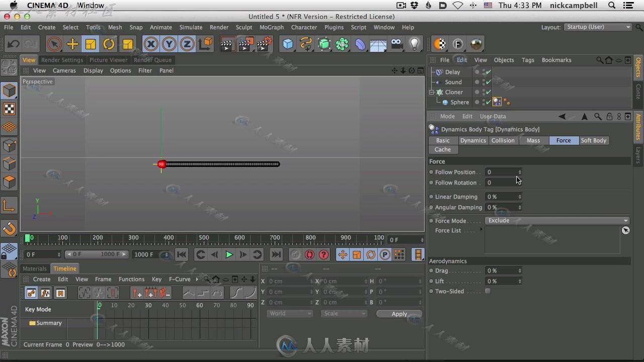Open the World coordinate dropdown
This screenshot has height=362, width=644.
coord(290,313)
